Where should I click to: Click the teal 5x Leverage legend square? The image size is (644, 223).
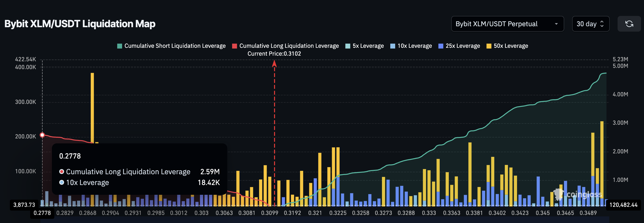[348, 46]
